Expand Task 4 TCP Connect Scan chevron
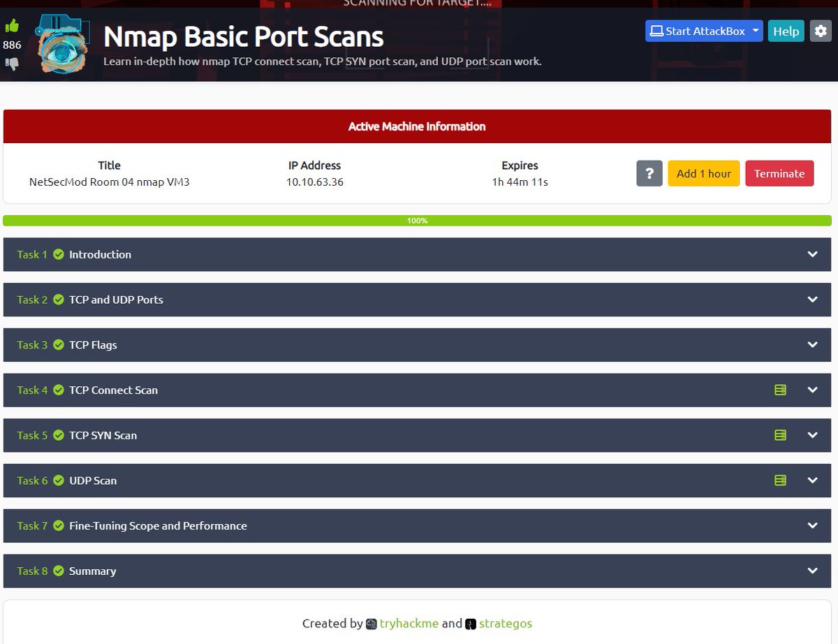838x644 pixels. 813,390
